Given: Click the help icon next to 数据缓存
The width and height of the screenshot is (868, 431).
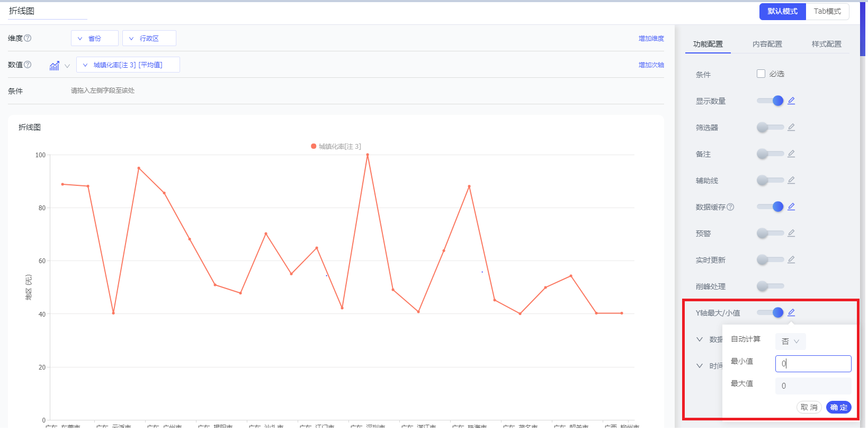Looking at the screenshot, I should pyautogui.click(x=730, y=207).
